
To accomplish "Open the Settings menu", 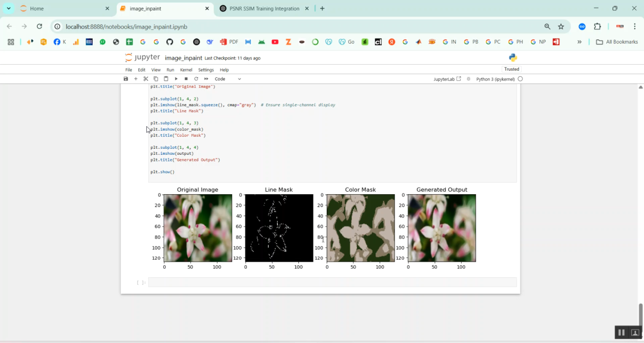I will [x=206, y=70].
